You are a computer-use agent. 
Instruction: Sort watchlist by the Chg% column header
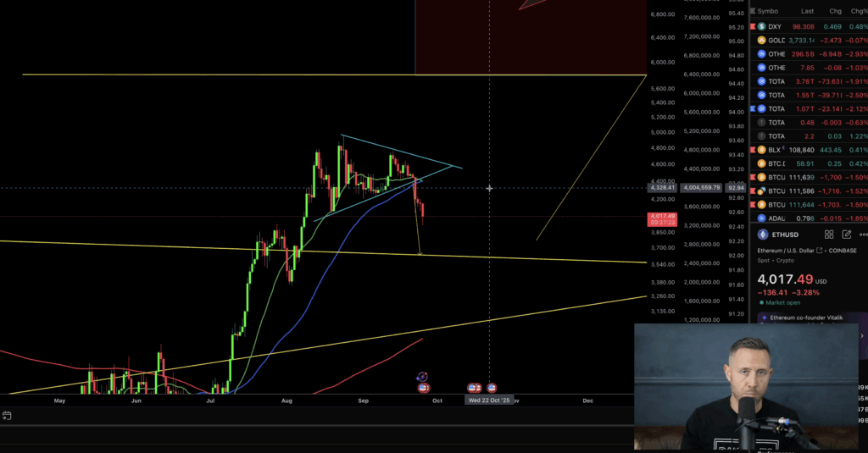(860, 11)
